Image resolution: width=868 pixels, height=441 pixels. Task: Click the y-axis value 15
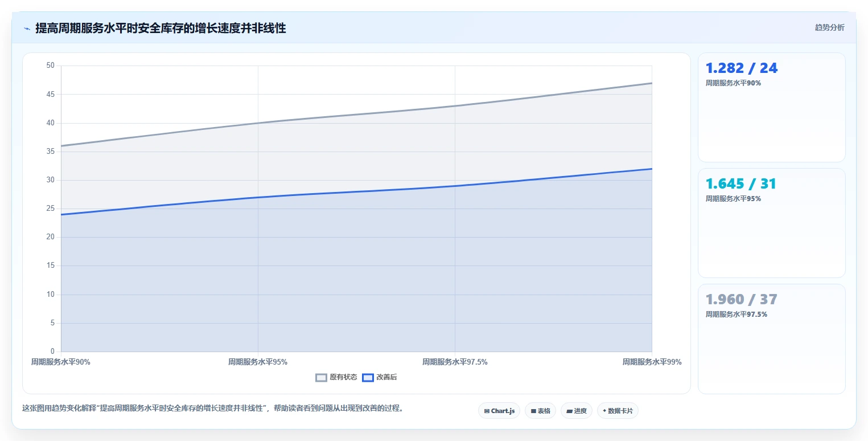point(50,266)
